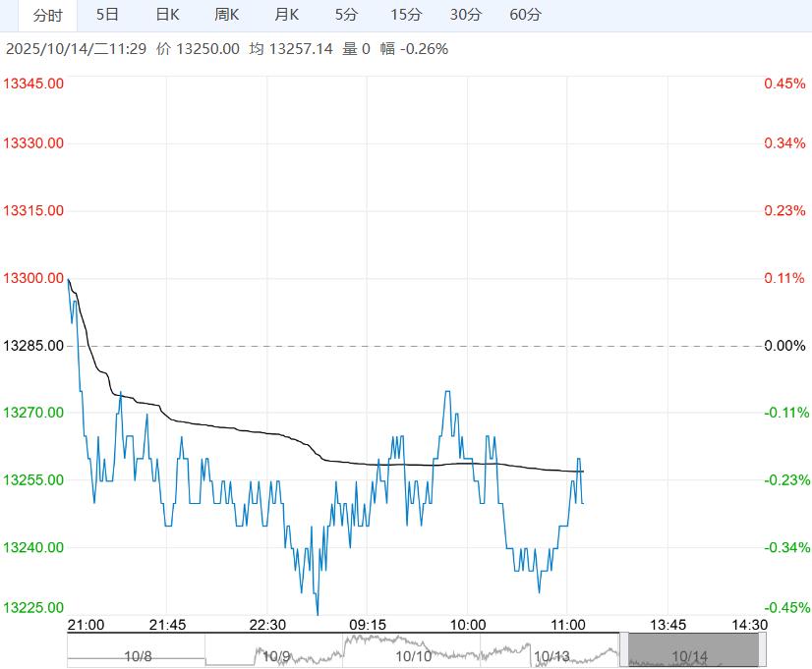
Task: Click the 13300.00 price axis label
Action: (x=34, y=278)
